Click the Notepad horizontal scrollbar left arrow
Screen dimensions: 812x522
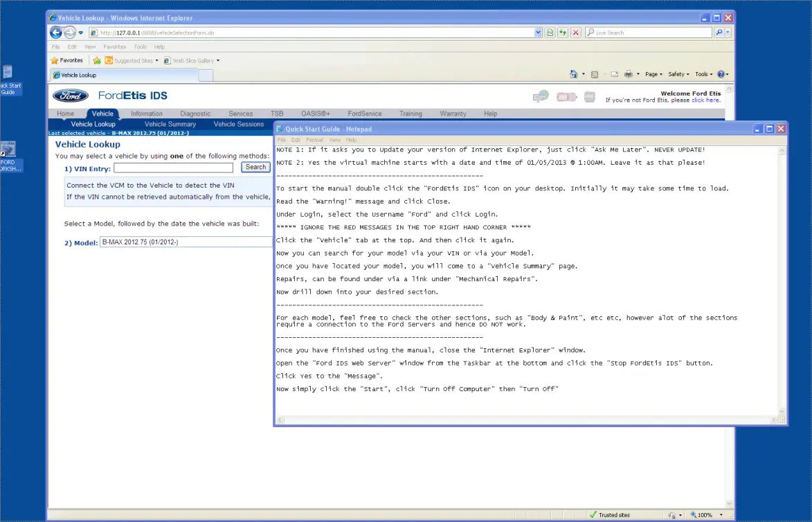pyautogui.click(x=280, y=420)
